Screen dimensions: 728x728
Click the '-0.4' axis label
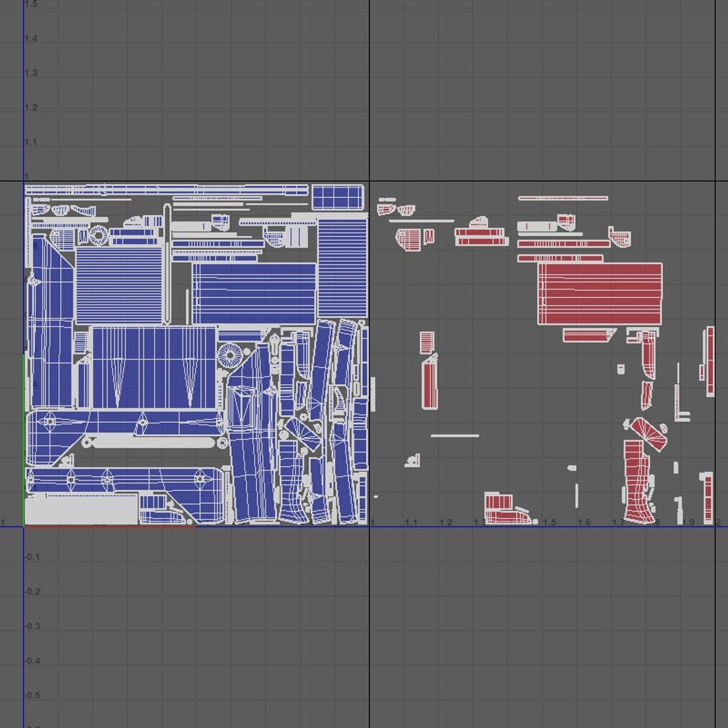[32, 661]
